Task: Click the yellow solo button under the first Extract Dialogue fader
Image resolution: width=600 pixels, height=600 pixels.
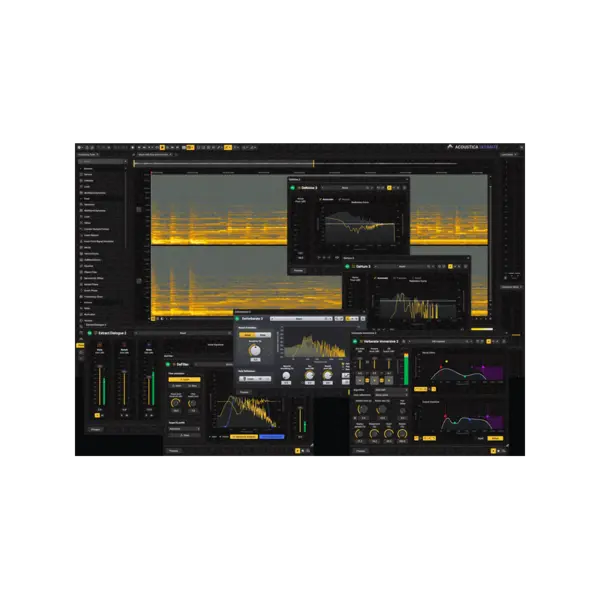Action: coord(97,415)
